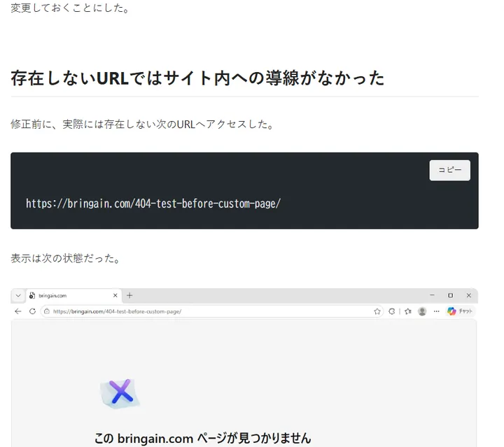Click the minimize button of the embedded browser

(x=433, y=295)
